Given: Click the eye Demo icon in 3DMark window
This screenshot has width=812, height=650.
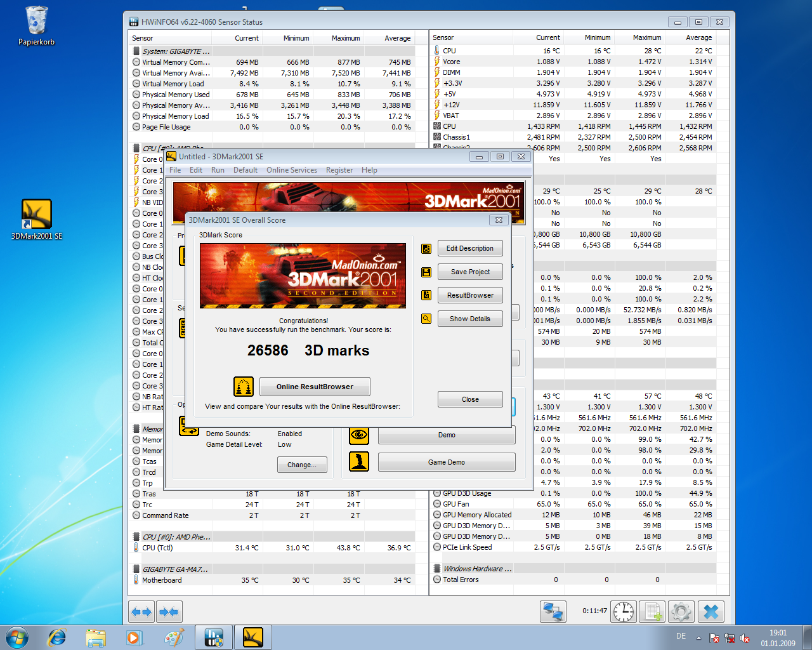Looking at the screenshot, I should pos(359,435).
